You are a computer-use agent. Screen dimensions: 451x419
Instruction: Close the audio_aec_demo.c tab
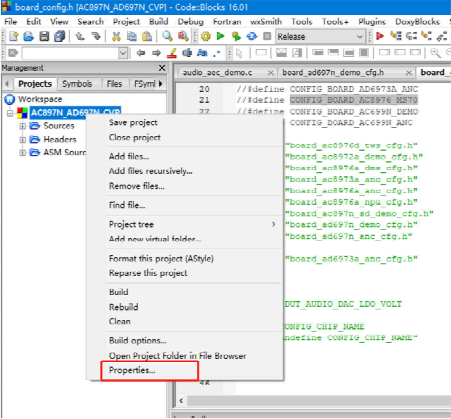pos(271,73)
